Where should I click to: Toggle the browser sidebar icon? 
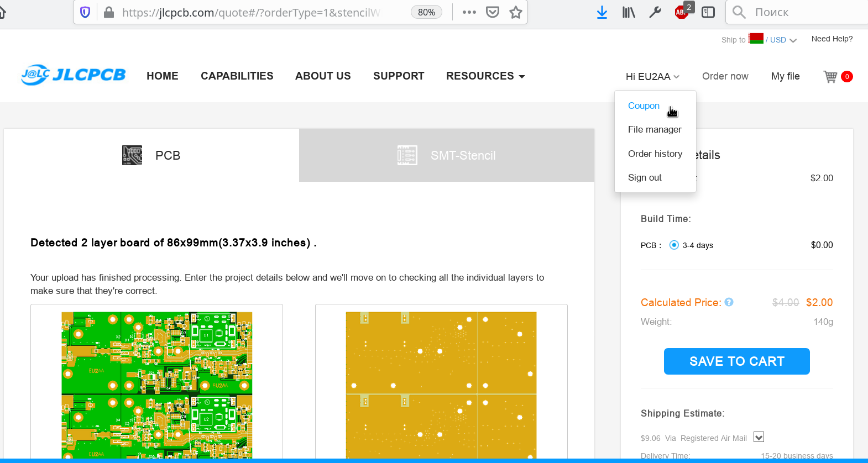coord(708,12)
